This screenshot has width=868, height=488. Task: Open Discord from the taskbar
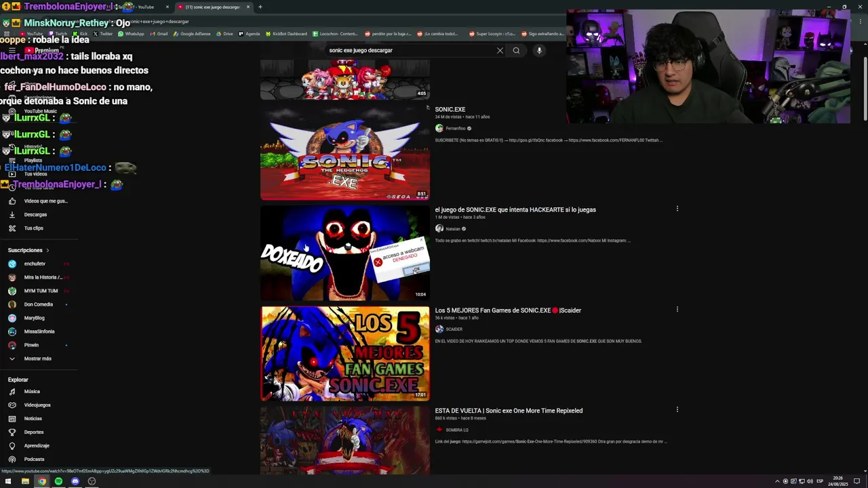pos(75,481)
